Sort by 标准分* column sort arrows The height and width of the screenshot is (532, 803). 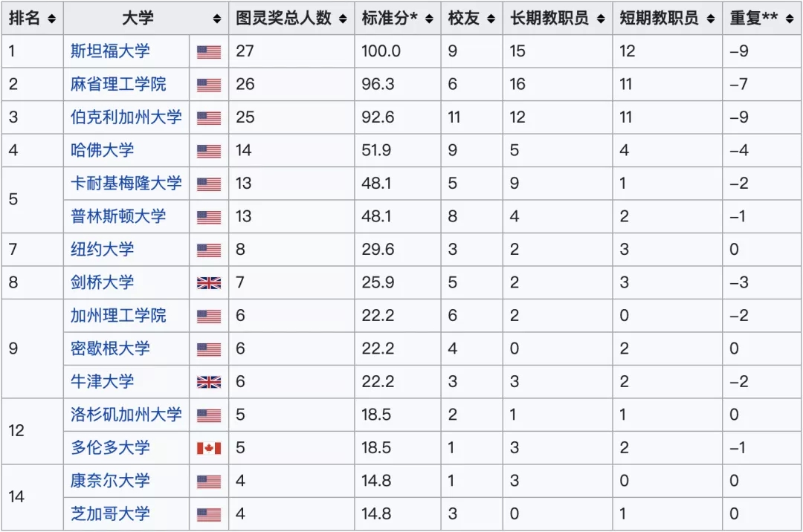click(x=428, y=19)
